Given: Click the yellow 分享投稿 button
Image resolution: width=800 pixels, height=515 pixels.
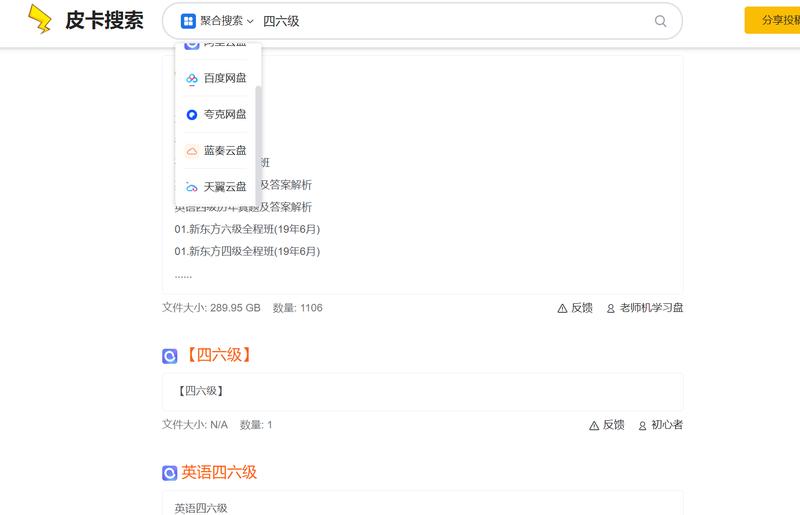Looking at the screenshot, I should tap(772, 20).
